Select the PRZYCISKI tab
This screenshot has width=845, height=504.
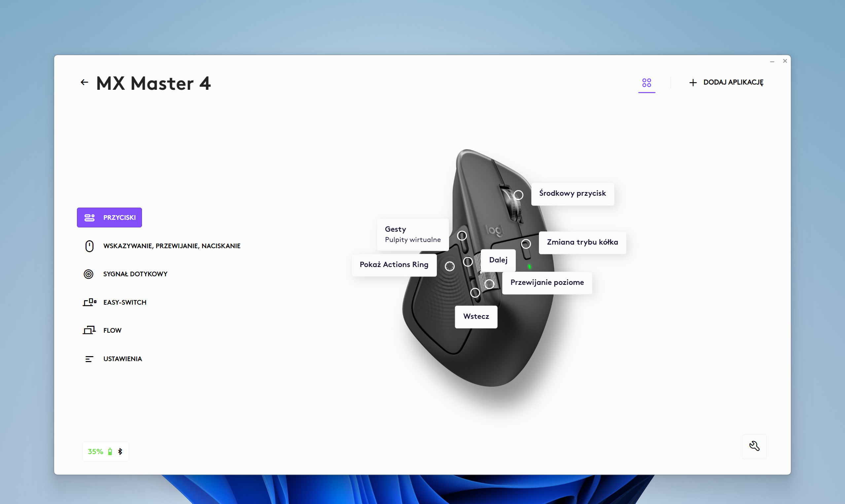click(x=109, y=218)
